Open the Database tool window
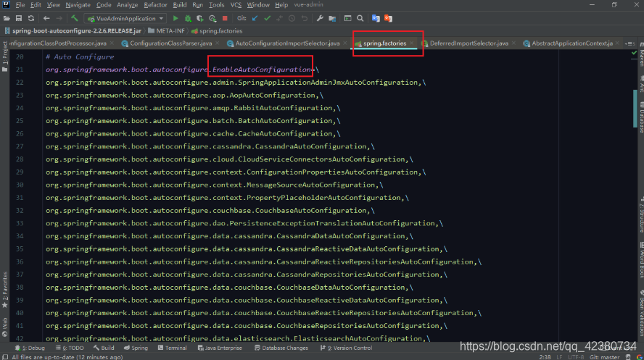Screen dimensions: 644x360 click(x=640, y=117)
